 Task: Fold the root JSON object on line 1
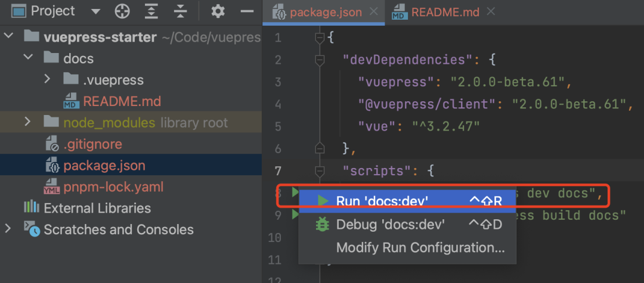320,38
